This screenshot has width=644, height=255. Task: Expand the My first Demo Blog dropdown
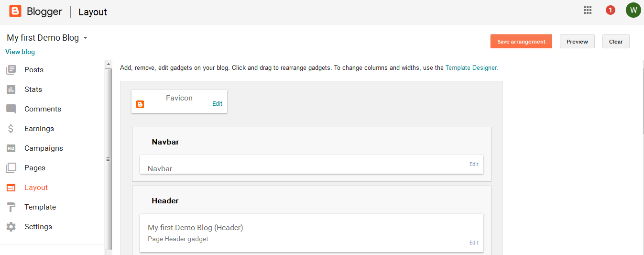[x=85, y=38]
